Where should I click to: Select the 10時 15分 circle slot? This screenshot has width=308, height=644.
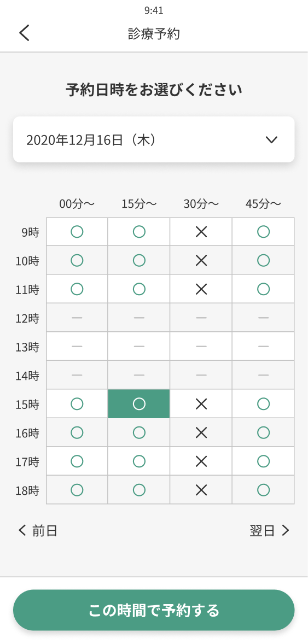[139, 260]
